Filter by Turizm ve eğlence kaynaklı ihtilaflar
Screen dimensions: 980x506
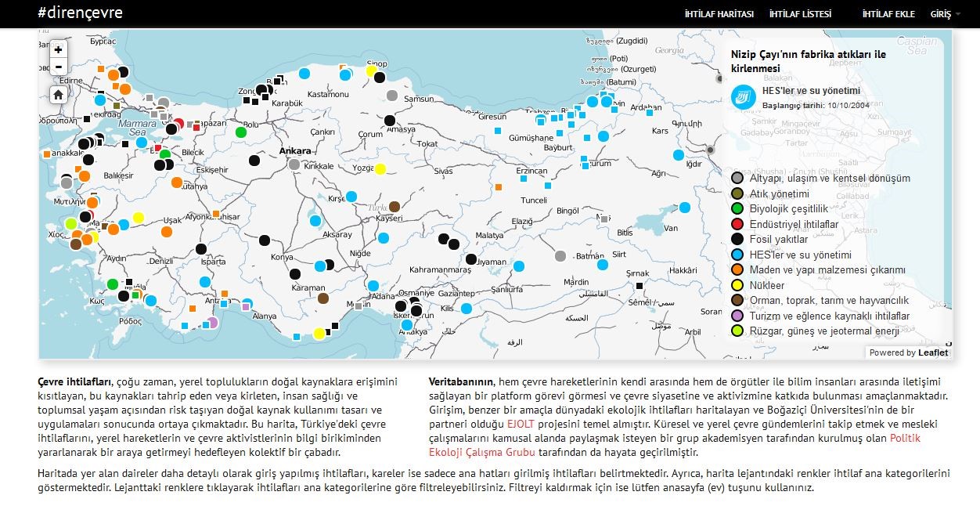[830, 316]
